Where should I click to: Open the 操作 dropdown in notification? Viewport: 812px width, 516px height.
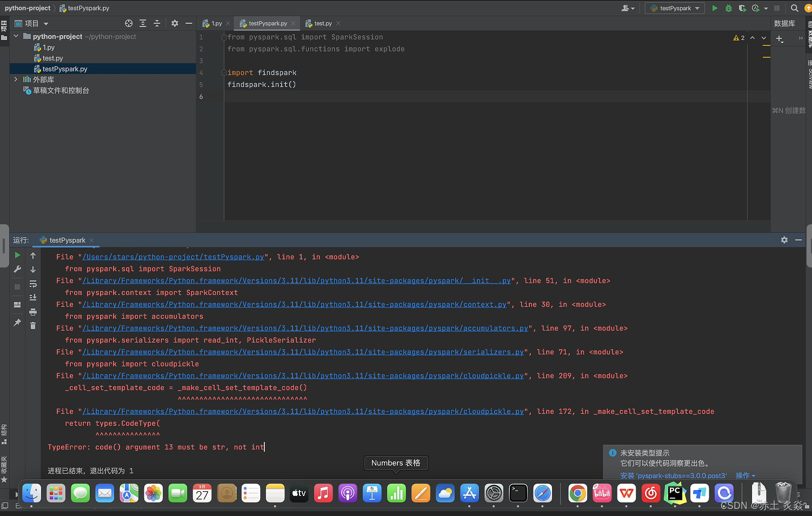tap(746, 475)
